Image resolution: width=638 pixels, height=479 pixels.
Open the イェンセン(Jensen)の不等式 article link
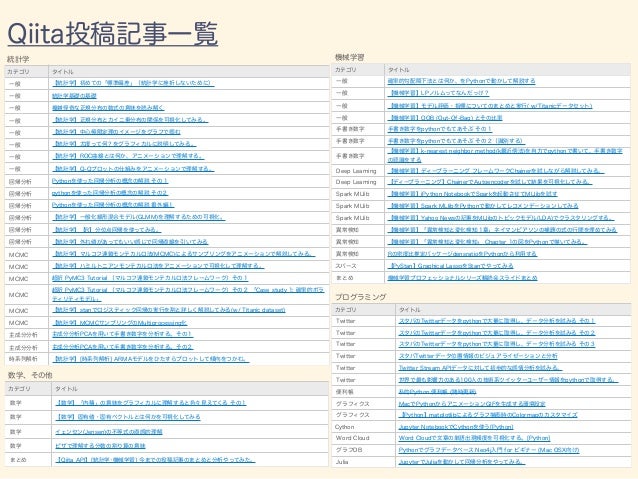109,431
